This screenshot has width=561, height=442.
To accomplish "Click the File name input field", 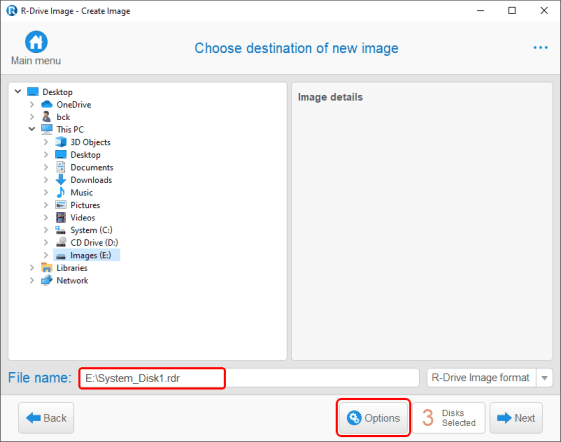I will 249,378.
